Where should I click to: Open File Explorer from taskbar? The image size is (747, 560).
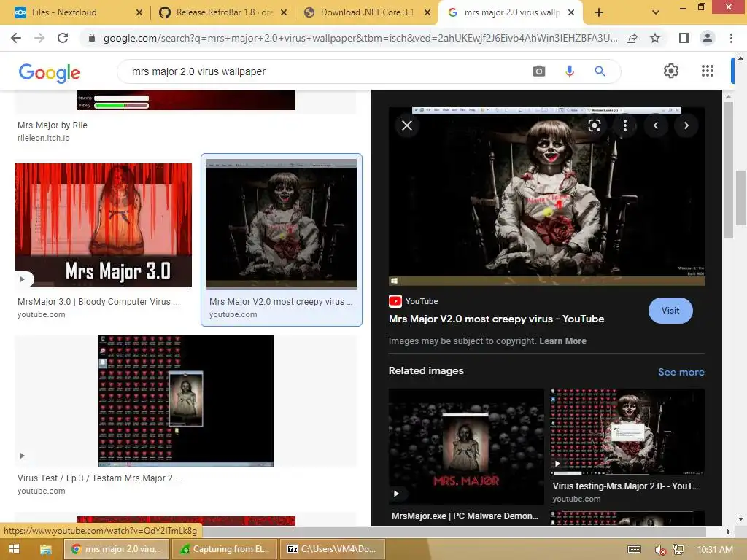(x=46, y=549)
